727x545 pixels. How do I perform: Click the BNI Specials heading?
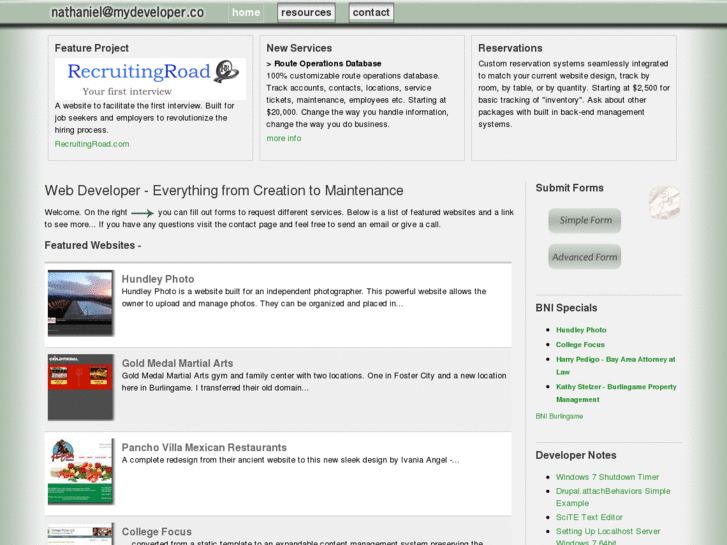[566, 308]
